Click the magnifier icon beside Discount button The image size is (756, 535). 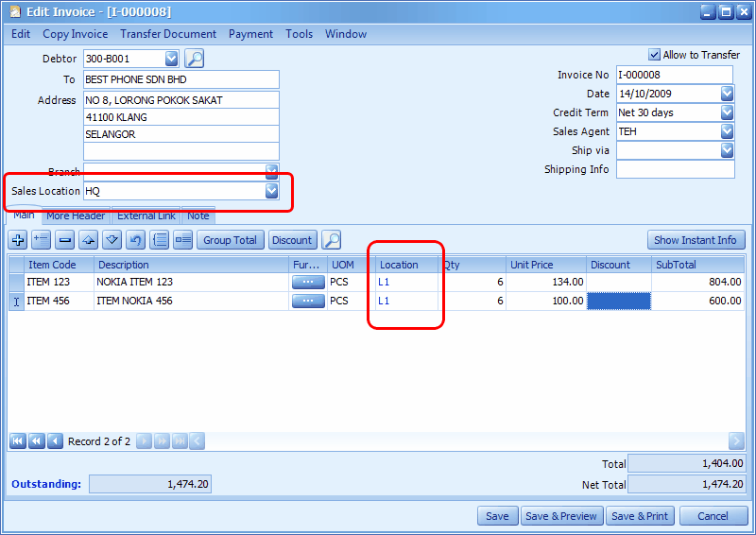tap(331, 240)
